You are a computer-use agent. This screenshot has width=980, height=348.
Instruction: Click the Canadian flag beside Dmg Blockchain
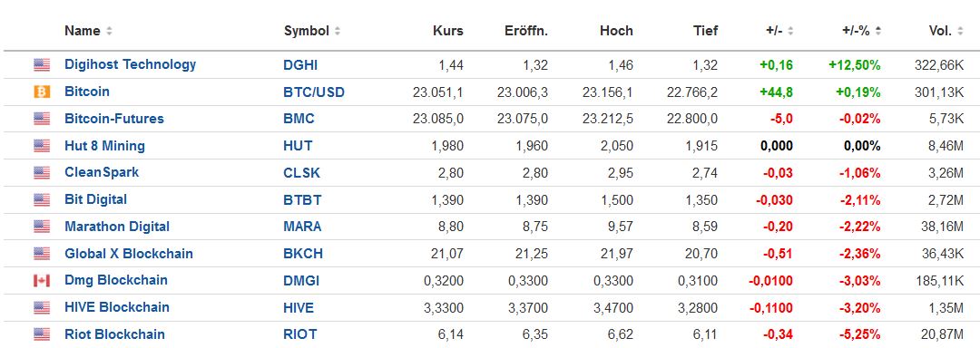(x=41, y=281)
